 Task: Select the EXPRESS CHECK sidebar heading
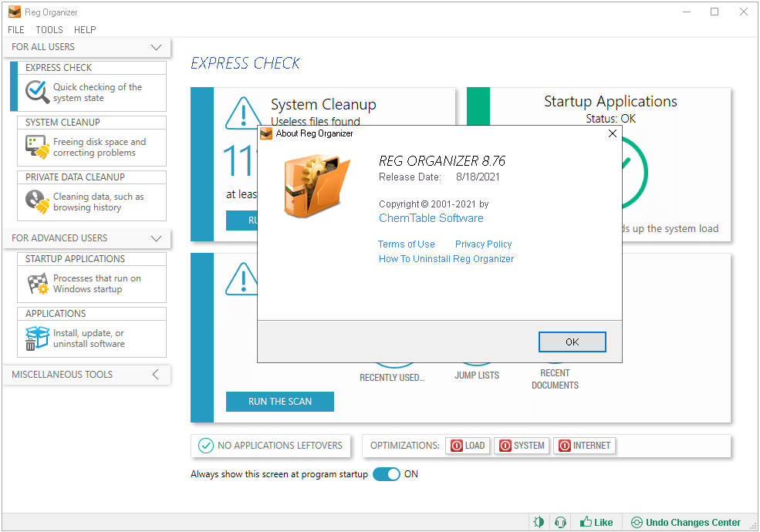pyautogui.click(x=59, y=67)
